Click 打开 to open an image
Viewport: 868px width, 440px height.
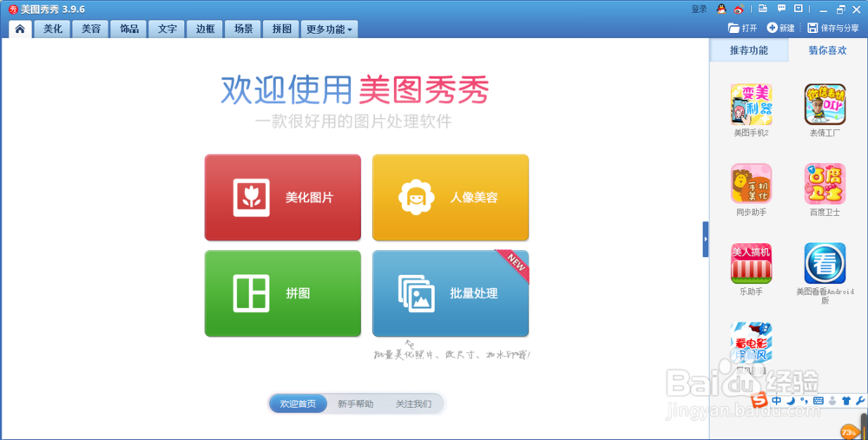click(x=743, y=29)
